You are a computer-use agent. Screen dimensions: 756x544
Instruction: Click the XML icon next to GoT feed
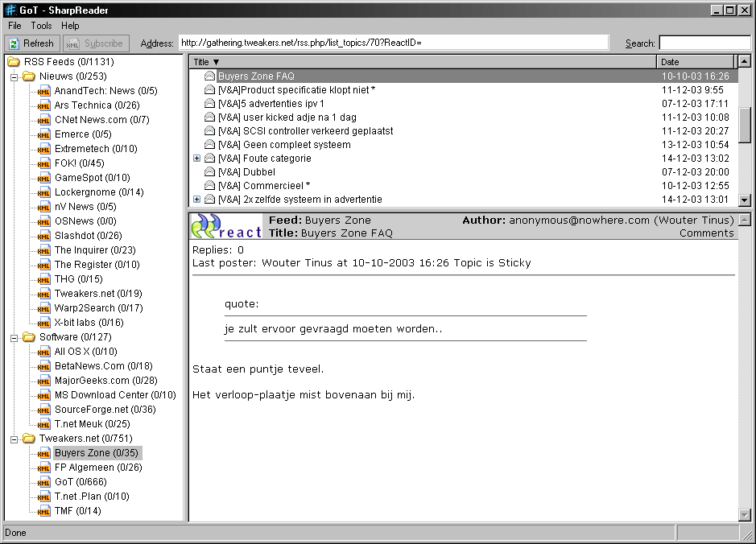tap(44, 482)
